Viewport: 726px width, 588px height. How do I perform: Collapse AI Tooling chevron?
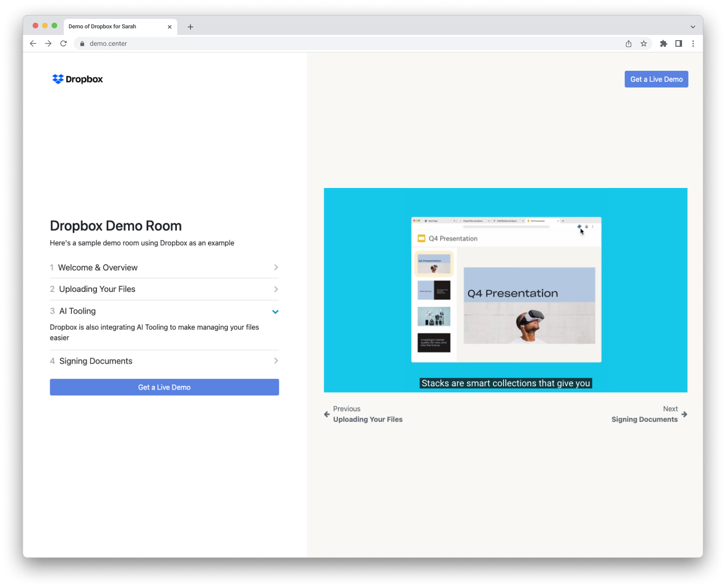276,312
